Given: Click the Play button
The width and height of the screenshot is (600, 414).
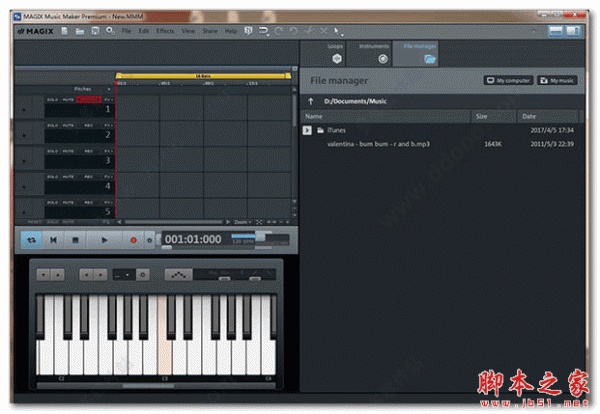Looking at the screenshot, I should click(104, 240).
